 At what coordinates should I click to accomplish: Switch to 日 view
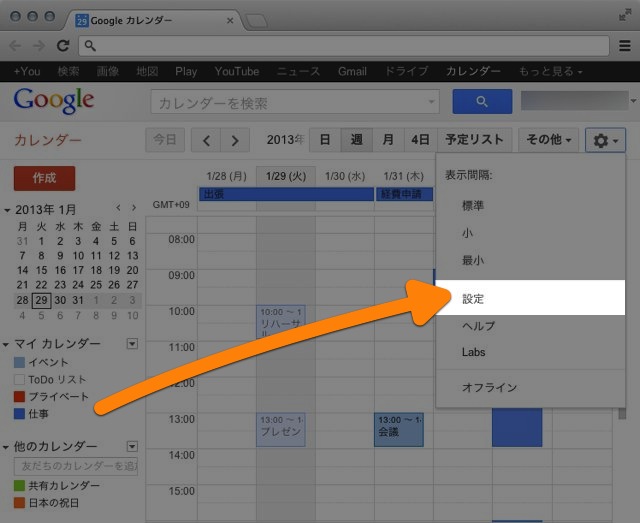point(325,140)
